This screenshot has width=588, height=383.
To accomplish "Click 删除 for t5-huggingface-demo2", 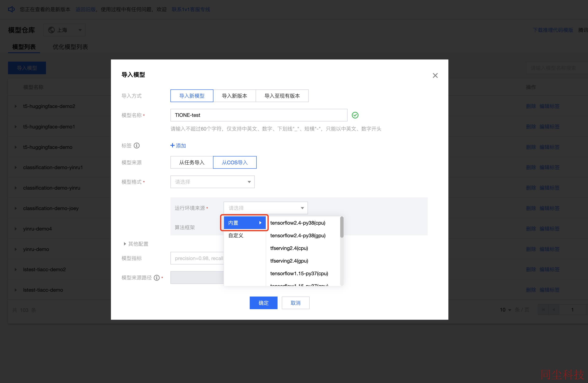I will 531,106.
